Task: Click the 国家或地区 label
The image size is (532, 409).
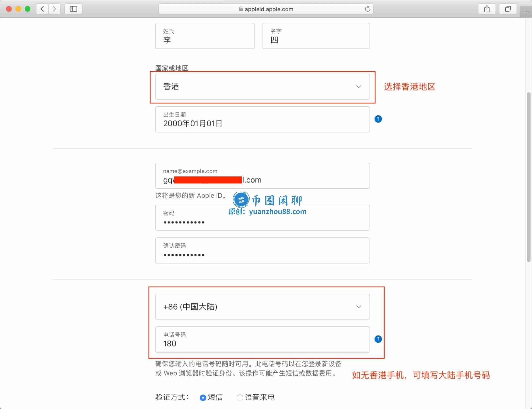Action: point(172,68)
